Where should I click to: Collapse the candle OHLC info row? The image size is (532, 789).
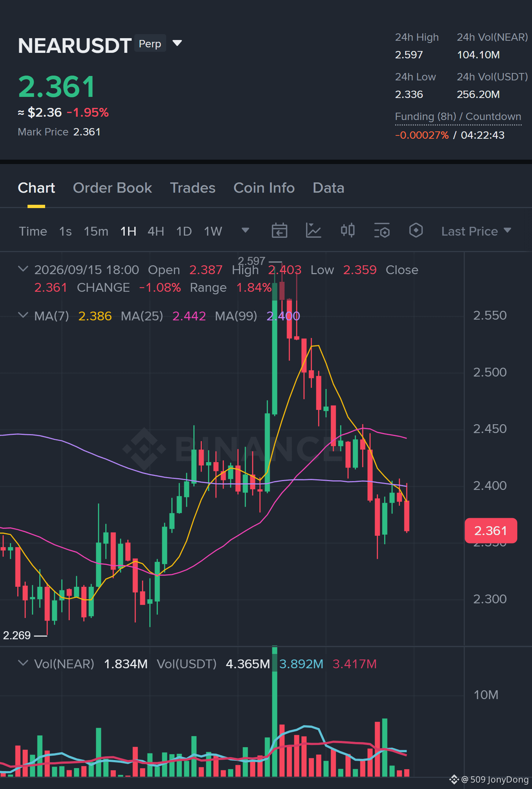pyautogui.click(x=23, y=269)
